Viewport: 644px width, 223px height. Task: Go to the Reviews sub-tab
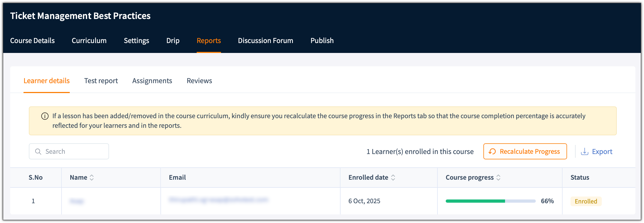coord(199,81)
